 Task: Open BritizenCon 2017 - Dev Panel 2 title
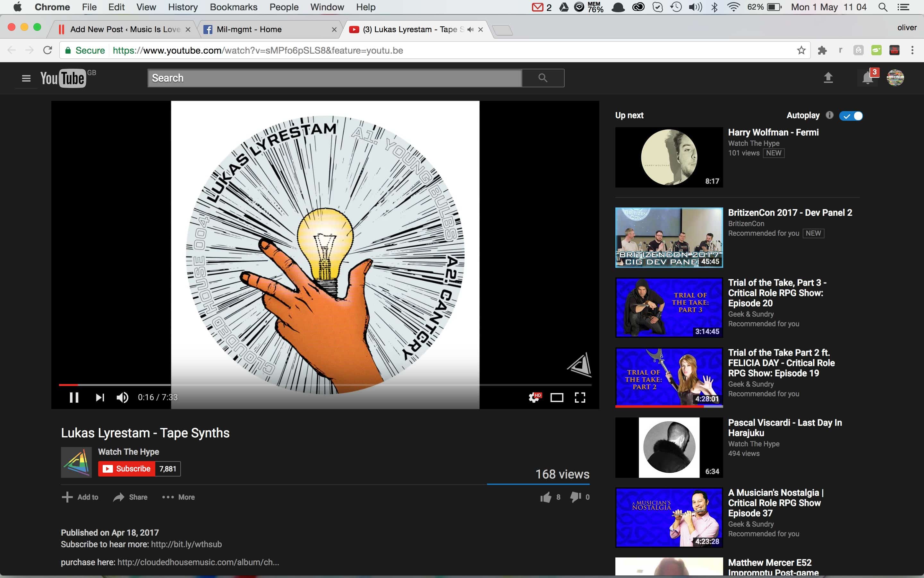[790, 213]
